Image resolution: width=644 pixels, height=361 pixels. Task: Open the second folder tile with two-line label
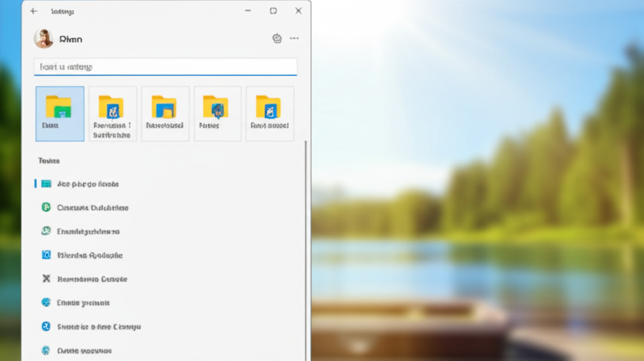(x=112, y=113)
